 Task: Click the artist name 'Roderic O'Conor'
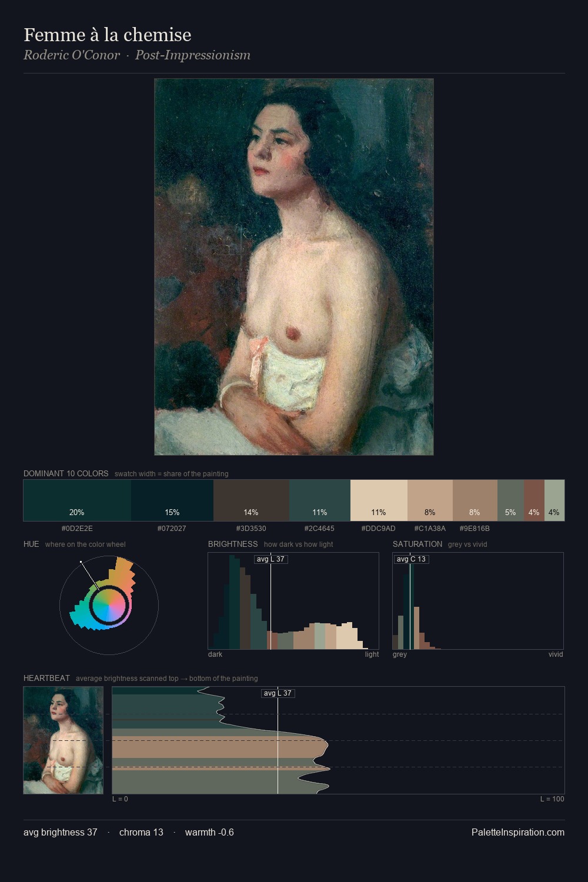tap(72, 55)
